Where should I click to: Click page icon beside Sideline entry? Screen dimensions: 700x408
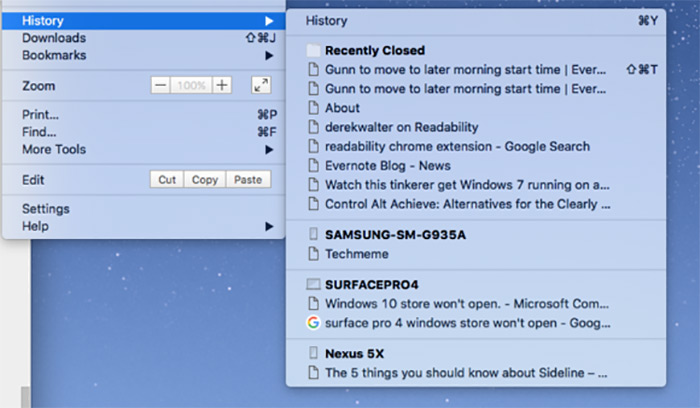[313, 373]
